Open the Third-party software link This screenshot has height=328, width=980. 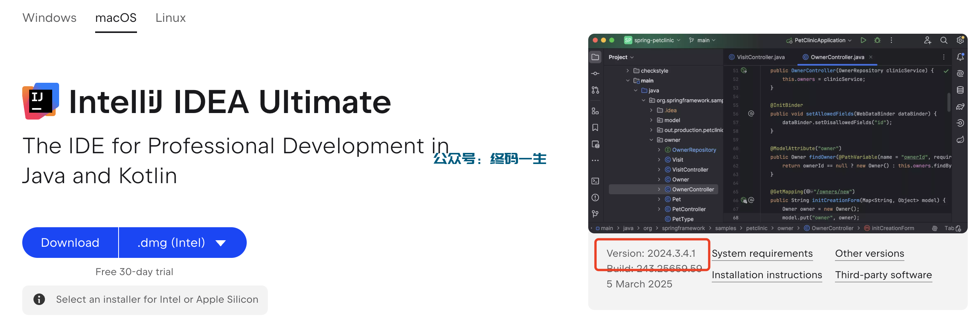[884, 275]
